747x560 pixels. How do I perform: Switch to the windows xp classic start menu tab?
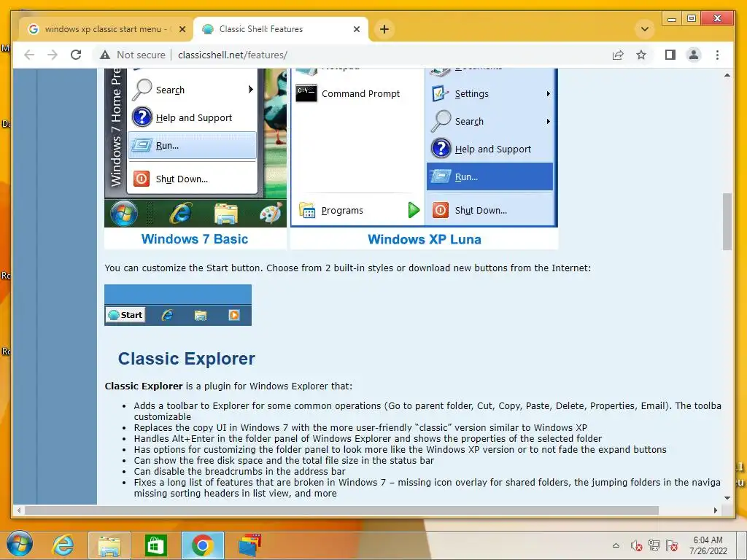coord(106,29)
